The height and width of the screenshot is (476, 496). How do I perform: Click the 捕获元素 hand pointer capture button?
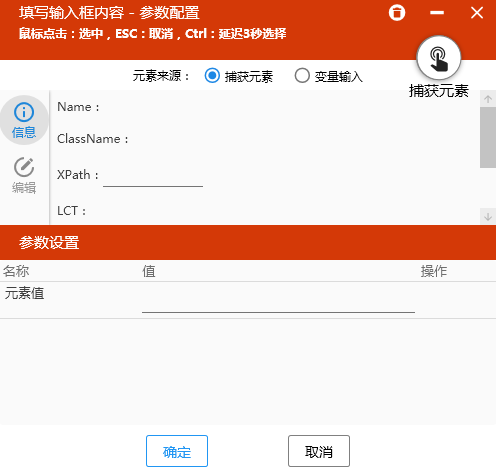439,58
